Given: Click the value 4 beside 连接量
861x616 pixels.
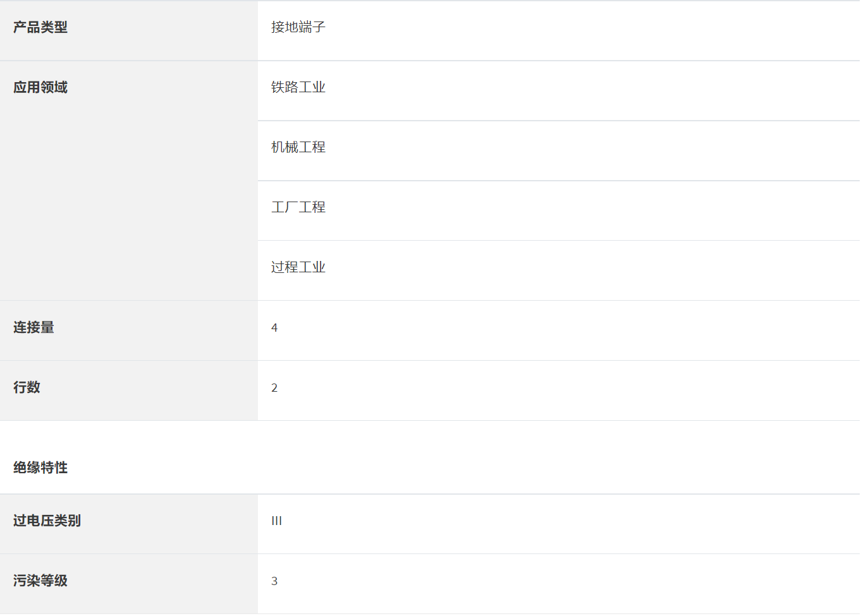Looking at the screenshot, I should tap(274, 328).
